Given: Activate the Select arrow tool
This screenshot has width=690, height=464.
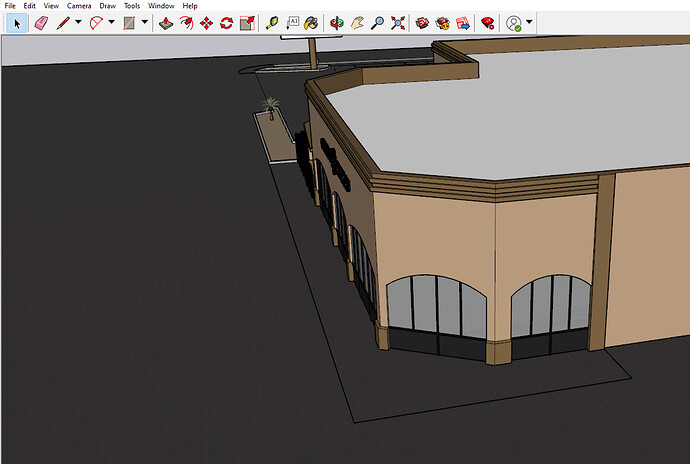Looking at the screenshot, I should [17, 23].
